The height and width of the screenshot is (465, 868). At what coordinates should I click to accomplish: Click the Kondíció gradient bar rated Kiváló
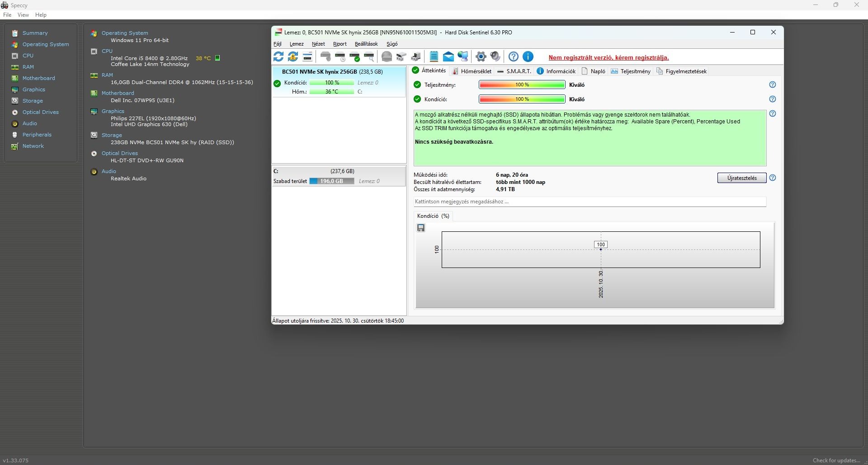tap(522, 99)
